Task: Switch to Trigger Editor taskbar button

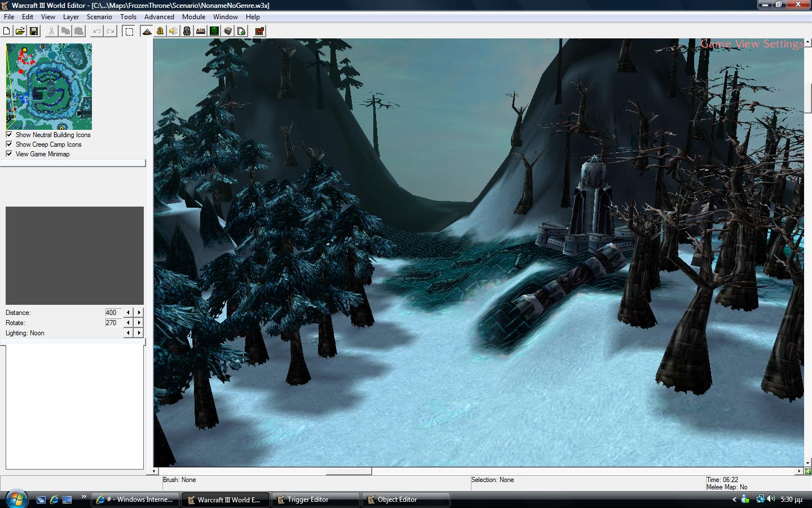Action: coord(316,500)
